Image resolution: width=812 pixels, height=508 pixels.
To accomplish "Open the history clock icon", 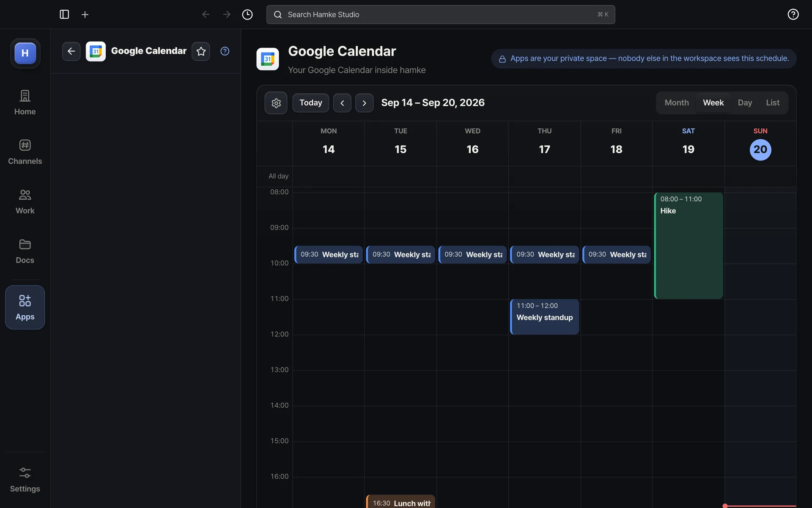I will [x=247, y=14].
